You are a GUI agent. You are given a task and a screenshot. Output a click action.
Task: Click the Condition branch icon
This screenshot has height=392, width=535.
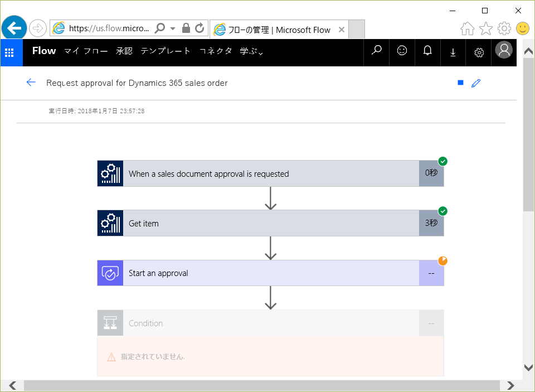point(110,323)
